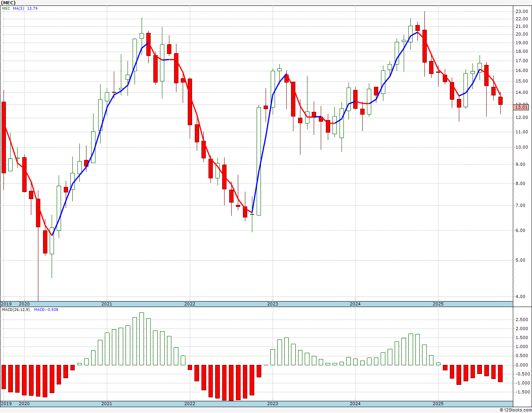Screen dimensions: 532x413
Task: Click 2023 on the price chart time axis
Action: pos(273,304)
